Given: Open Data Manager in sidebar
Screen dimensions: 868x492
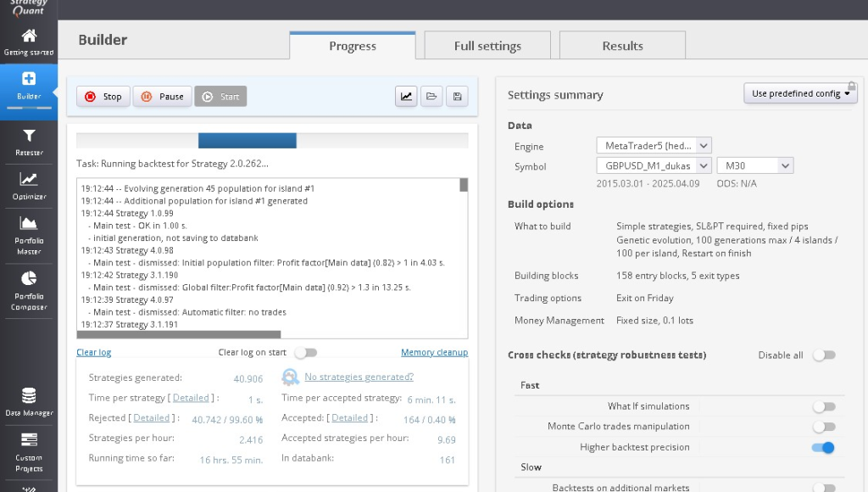Looking at the screenshot, I should point(29,401).
